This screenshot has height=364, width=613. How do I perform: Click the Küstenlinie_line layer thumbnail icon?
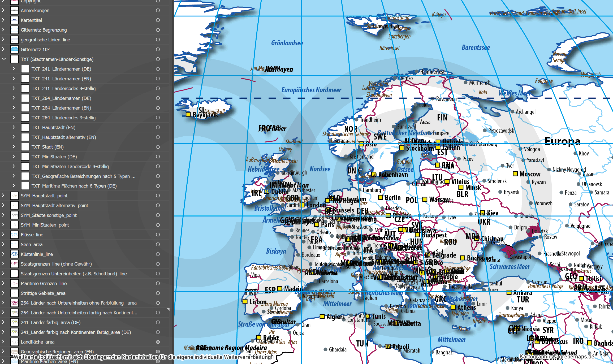pyautogui.click(x=14, y=254)
